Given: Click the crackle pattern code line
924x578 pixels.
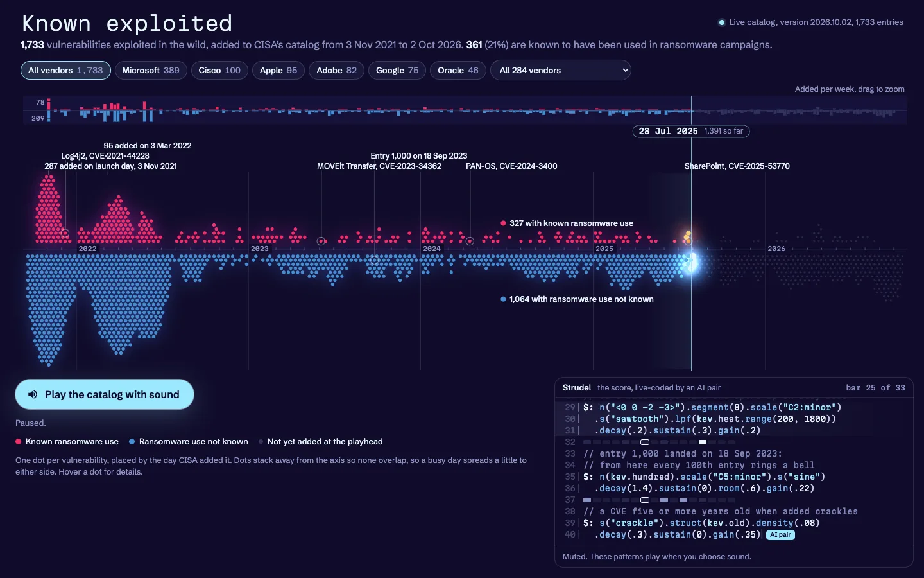Looking at the screenshot, I should coord(701,523).
